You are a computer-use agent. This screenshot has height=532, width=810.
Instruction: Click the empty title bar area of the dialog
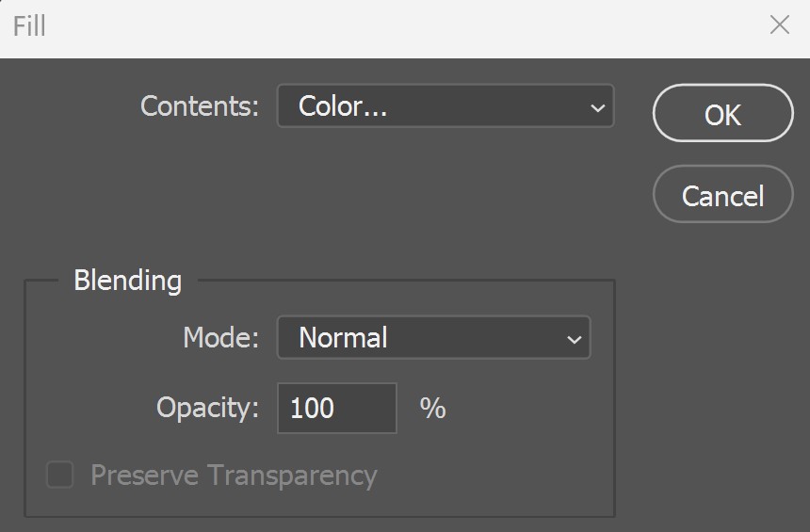403,25
